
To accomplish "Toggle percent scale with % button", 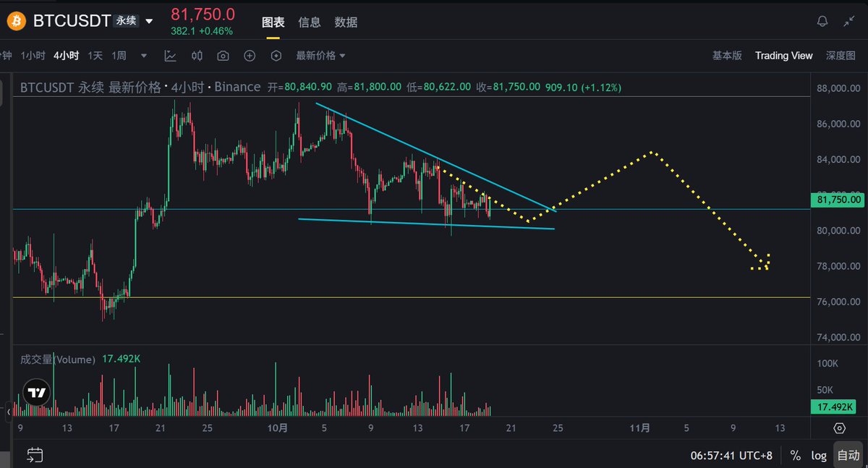I will [x=796, y=456].
